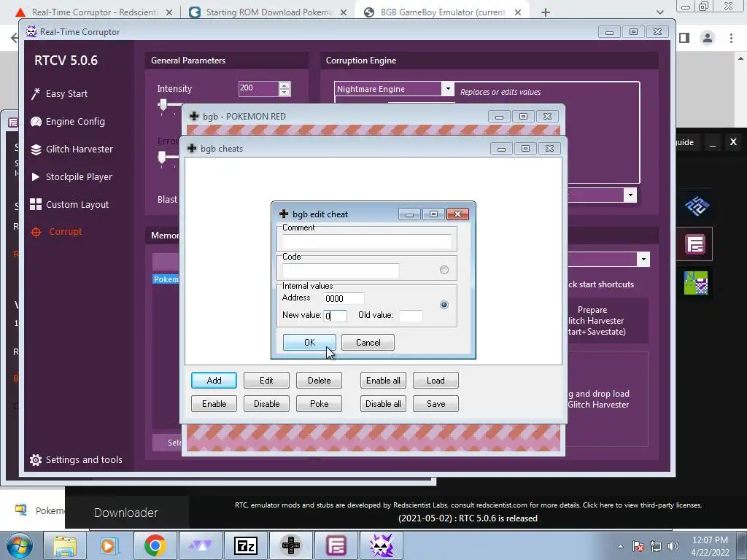
Task: Click the Address field showing 0000
Action: [x=344, y=298]
